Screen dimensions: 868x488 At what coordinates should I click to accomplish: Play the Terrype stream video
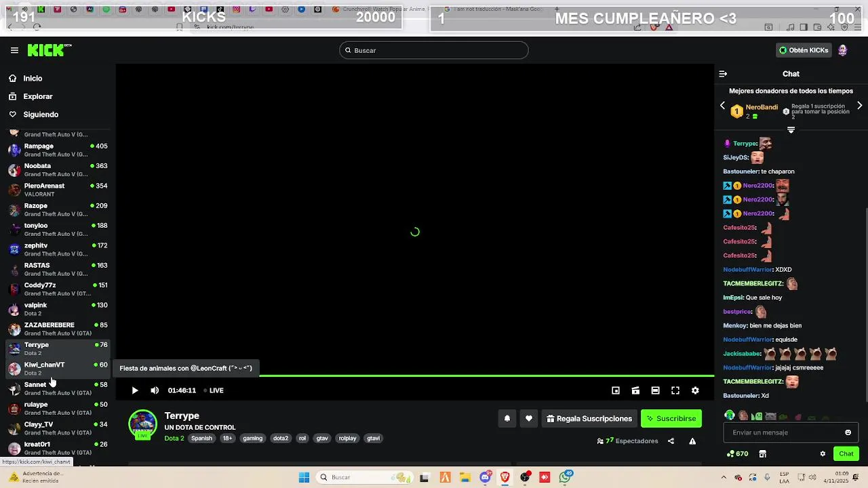(x=134, y=390)
